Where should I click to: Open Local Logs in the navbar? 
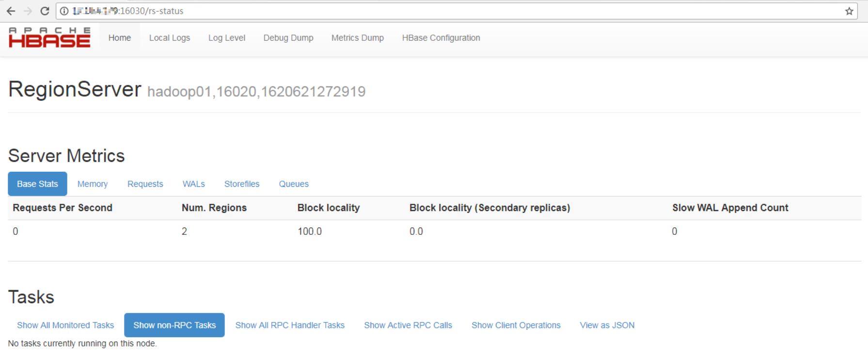coord(170,38)
